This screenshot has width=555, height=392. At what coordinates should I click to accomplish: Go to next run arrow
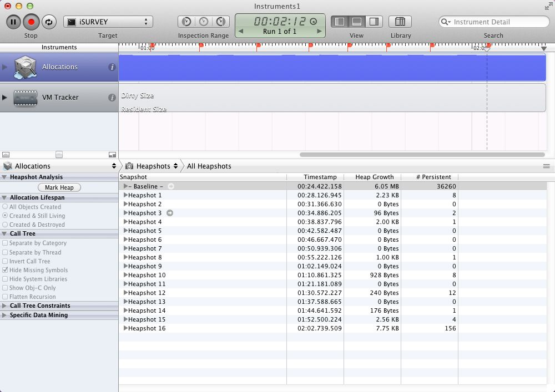click(x=319, y=31)
